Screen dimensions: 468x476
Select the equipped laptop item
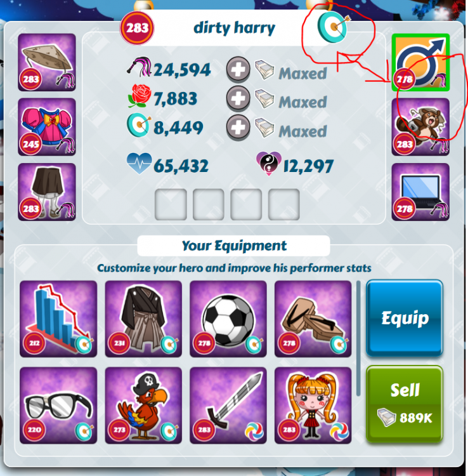420,192
